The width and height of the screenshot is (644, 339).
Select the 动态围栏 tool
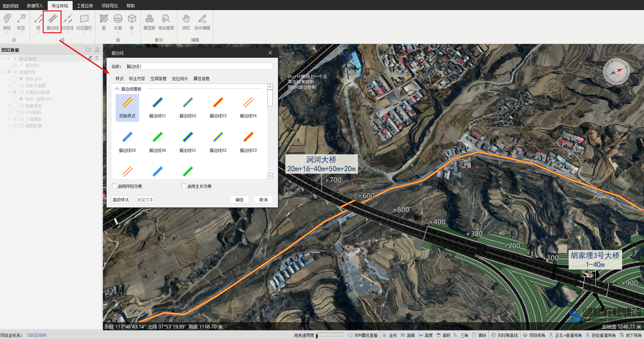(84, 22)
